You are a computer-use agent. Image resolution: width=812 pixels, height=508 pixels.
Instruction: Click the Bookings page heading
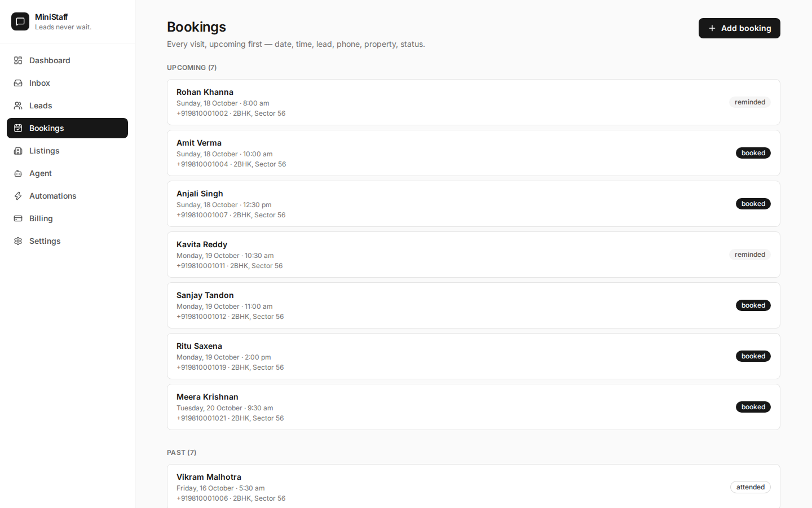[197, 27]
